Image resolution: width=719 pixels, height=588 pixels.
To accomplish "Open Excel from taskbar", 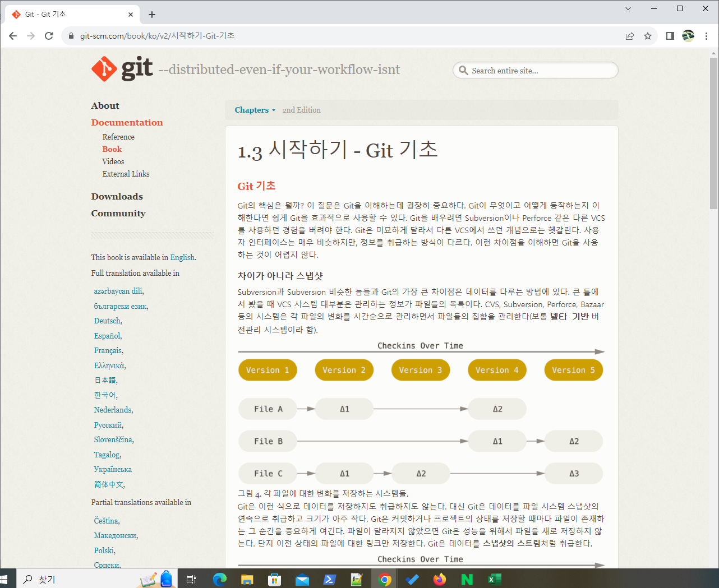I will [494, 579].
